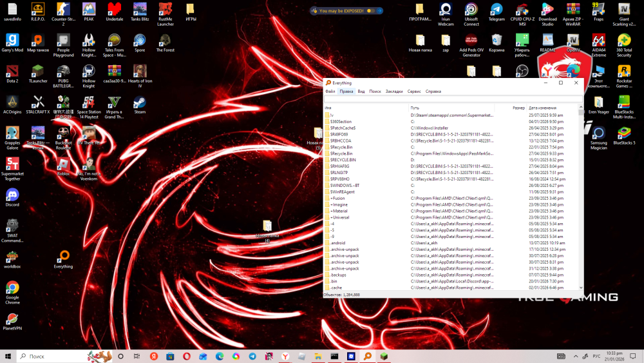Open the notification center in taskbar
The height and width of the screenshot is (363, 644).
tap(633, 356)
